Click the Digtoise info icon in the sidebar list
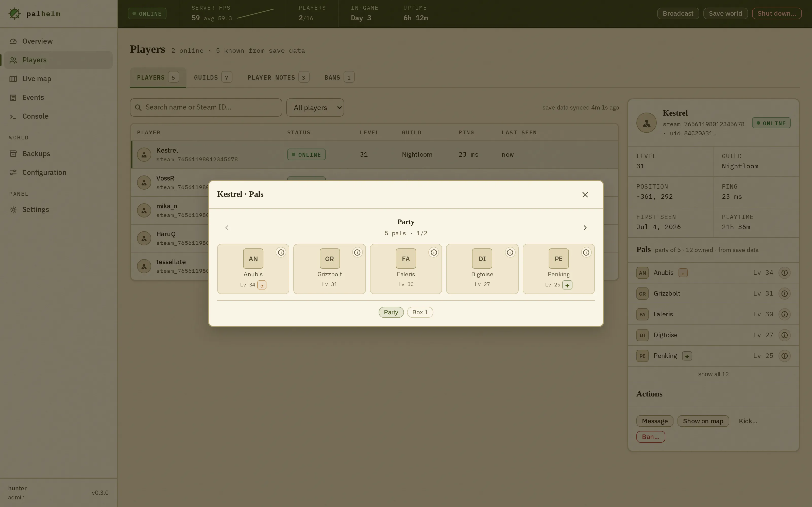This screenshot has width=812, height=507. [785, 335]
